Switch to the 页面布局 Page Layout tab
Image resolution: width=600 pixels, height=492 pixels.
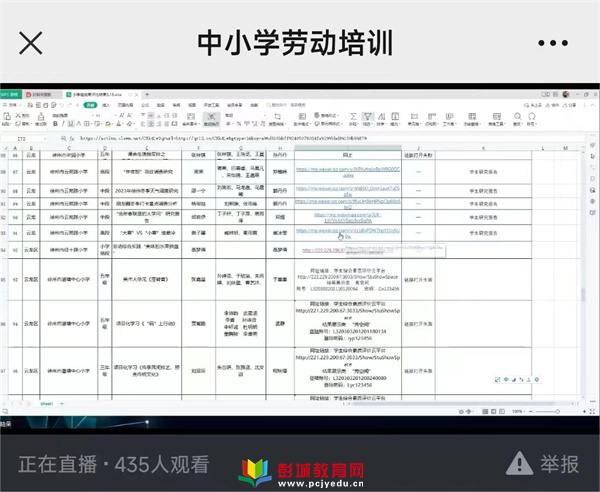pyautogui.click(x=125, y=105)
